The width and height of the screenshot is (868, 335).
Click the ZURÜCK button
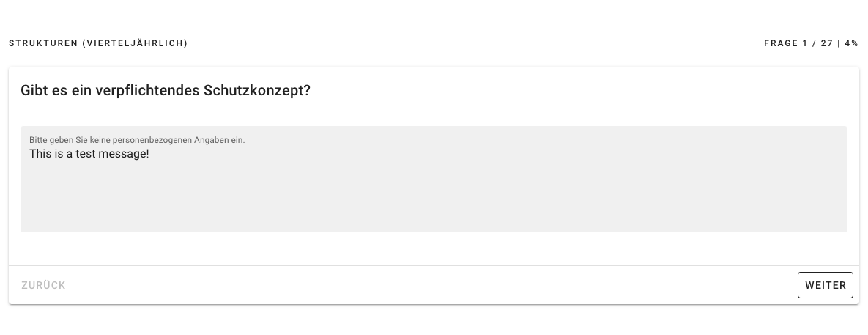[43, 285]
